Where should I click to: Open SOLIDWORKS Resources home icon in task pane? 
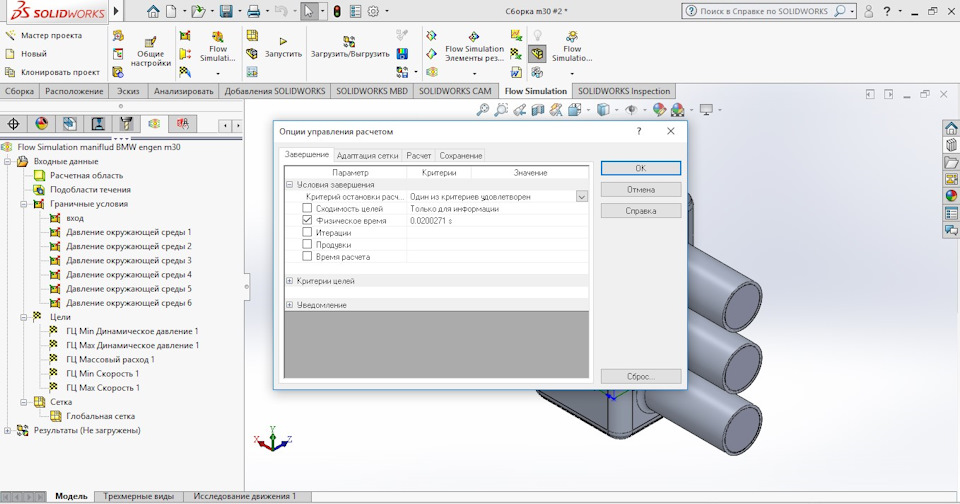(x=951, y=128)
